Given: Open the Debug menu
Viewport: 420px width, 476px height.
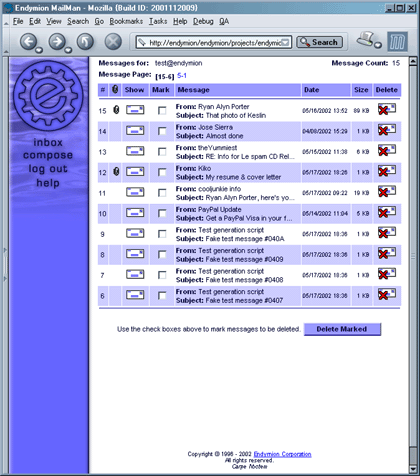Looking at the screenshot, I should click(x=203, y=22).
